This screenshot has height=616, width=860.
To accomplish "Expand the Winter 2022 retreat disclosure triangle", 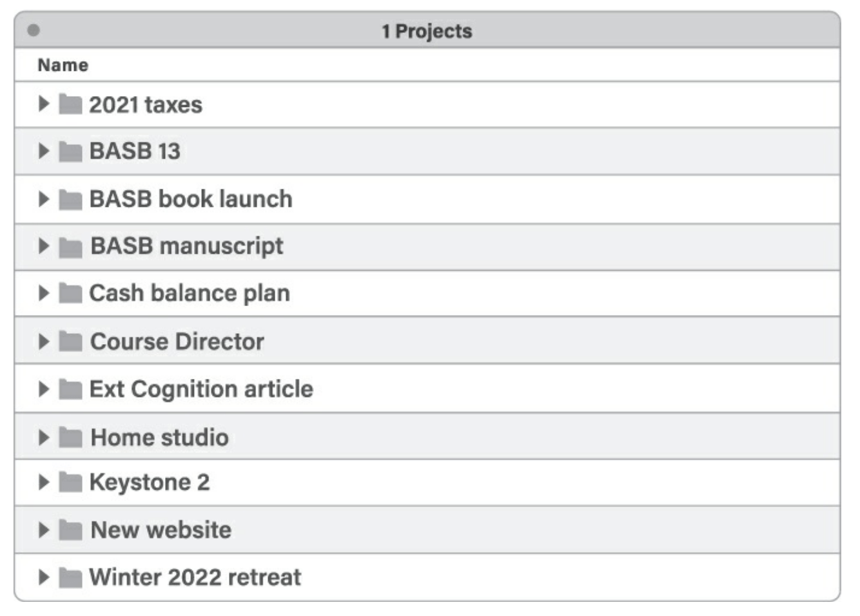I will pos(43,577).
